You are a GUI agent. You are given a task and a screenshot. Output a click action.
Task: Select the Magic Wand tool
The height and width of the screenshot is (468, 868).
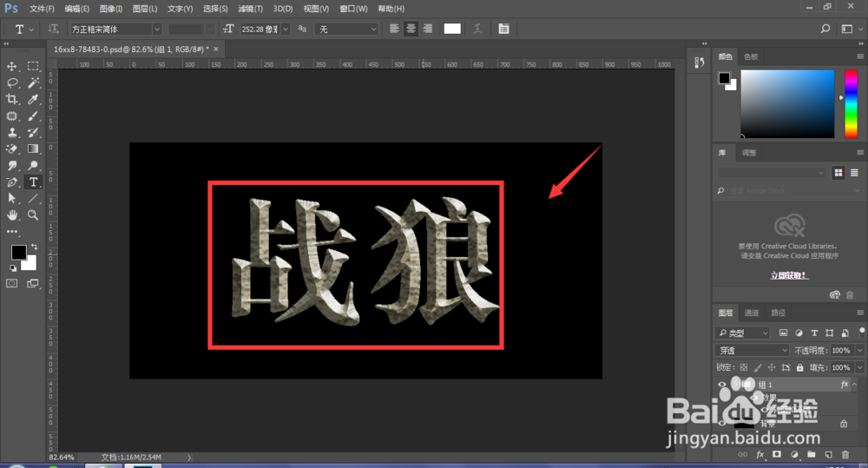click(x=33, y=83)
